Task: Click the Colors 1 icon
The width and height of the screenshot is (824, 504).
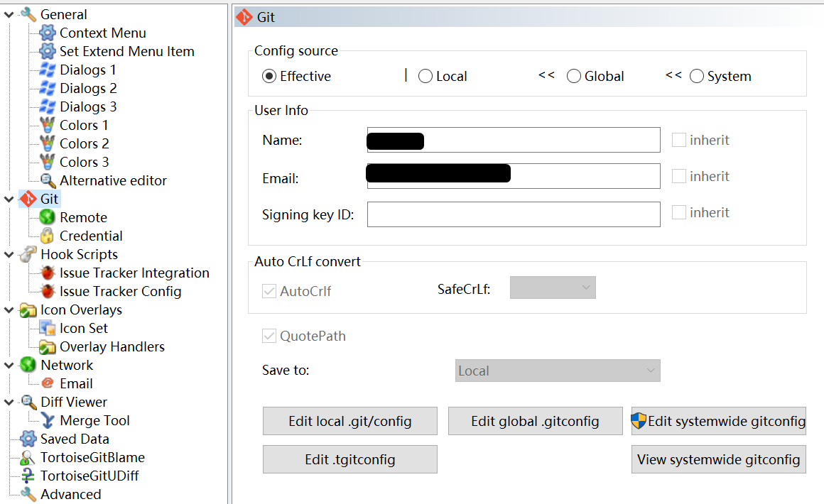Action: tap(48, 125)
